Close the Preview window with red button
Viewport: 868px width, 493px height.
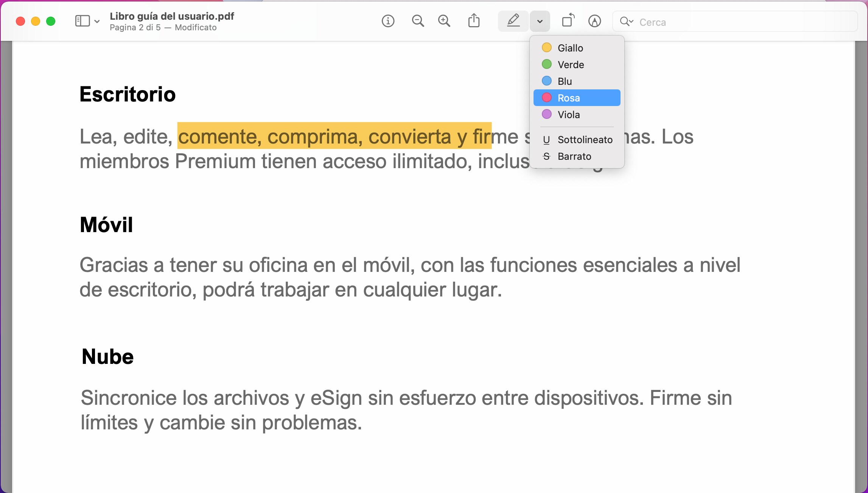click(20, 21)
